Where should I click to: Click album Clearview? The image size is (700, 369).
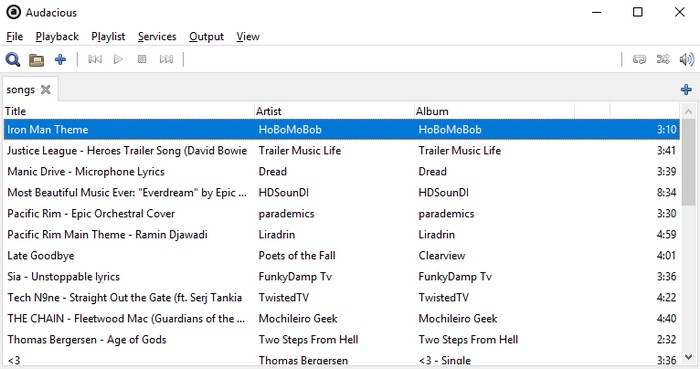(x=442, y=256)
